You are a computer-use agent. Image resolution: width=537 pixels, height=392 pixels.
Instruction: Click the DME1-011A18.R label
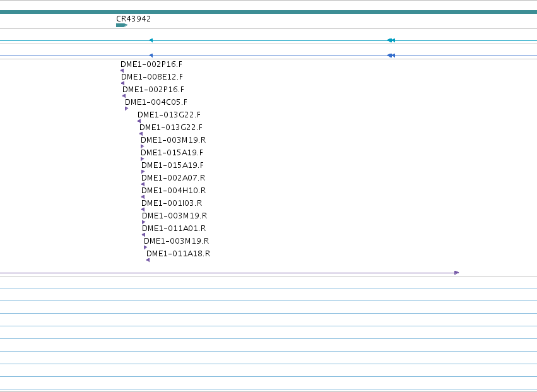click(179, 254)
